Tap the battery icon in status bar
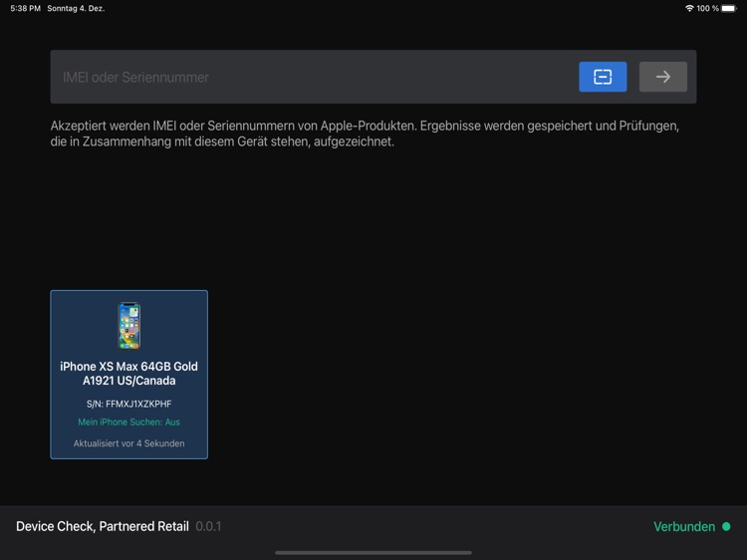 pos(729,8)
